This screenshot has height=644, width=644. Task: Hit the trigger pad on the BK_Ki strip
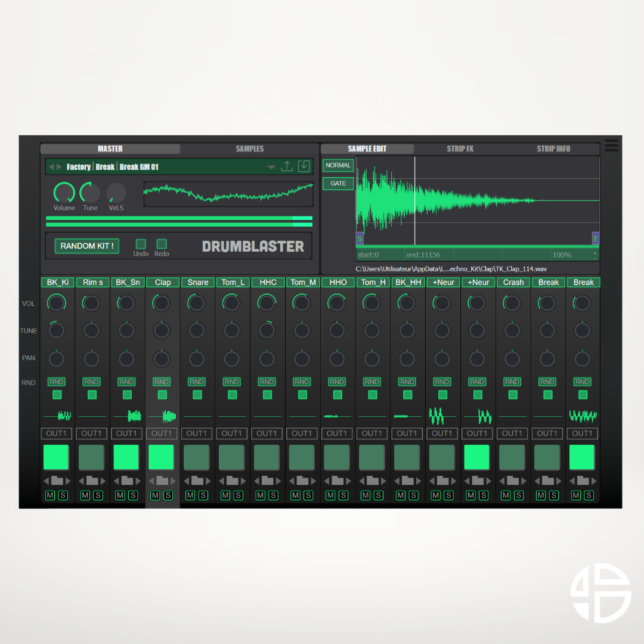tap(57, 457)
